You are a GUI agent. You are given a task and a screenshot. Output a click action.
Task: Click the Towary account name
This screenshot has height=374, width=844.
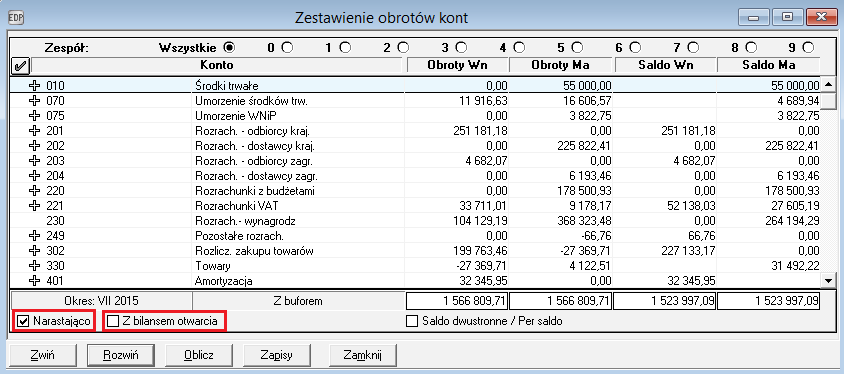[214, 266]
